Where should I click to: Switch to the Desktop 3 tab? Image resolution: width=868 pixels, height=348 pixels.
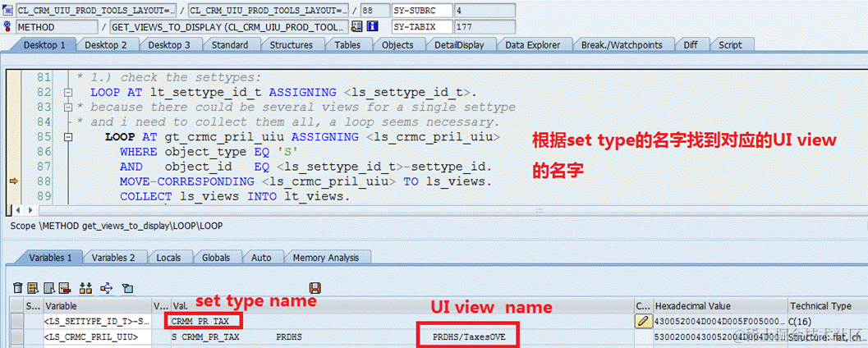(169, 45)
